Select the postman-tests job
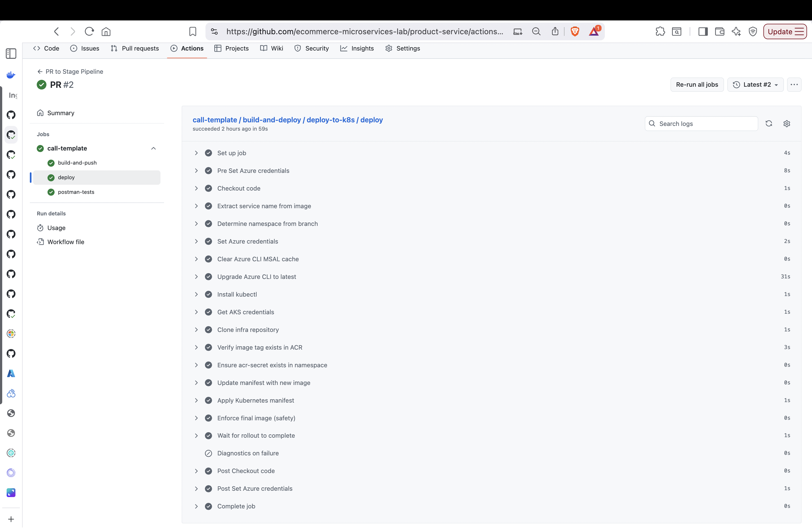 (x=76, y=192)
